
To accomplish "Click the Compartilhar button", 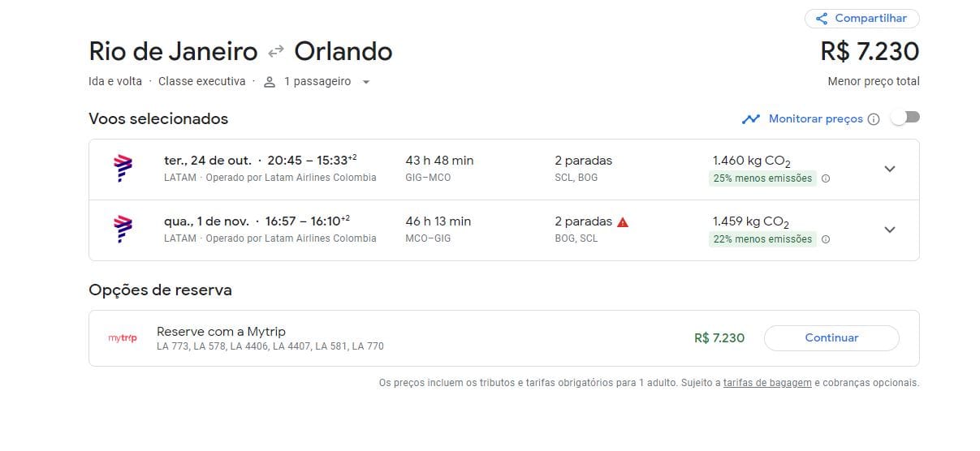I will 862,19.
